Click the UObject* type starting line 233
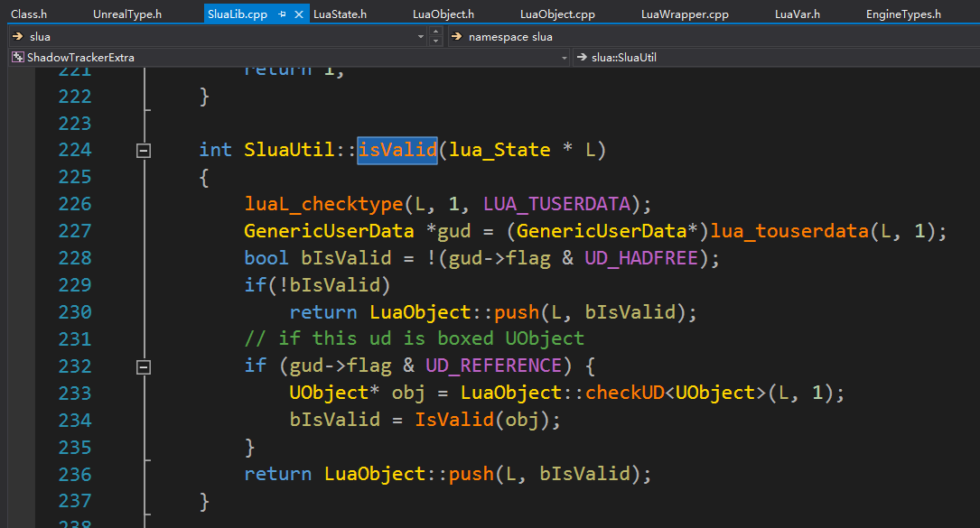Viewport: 980px width, 528px height. point(334,393)
